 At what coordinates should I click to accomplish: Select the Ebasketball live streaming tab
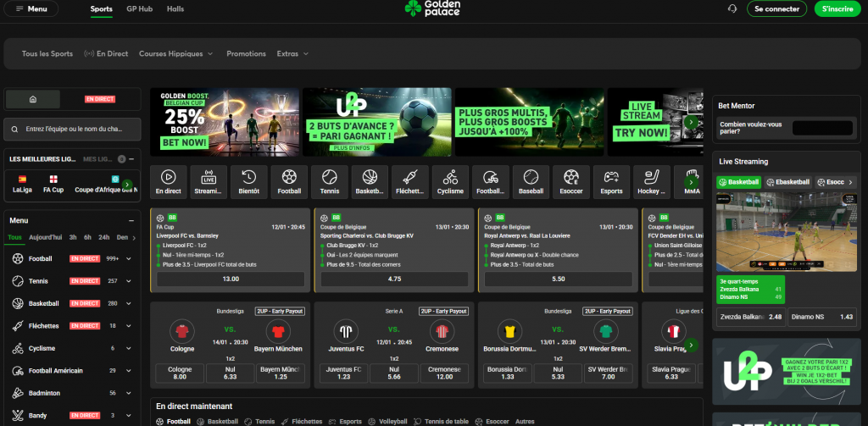[788, 181]
